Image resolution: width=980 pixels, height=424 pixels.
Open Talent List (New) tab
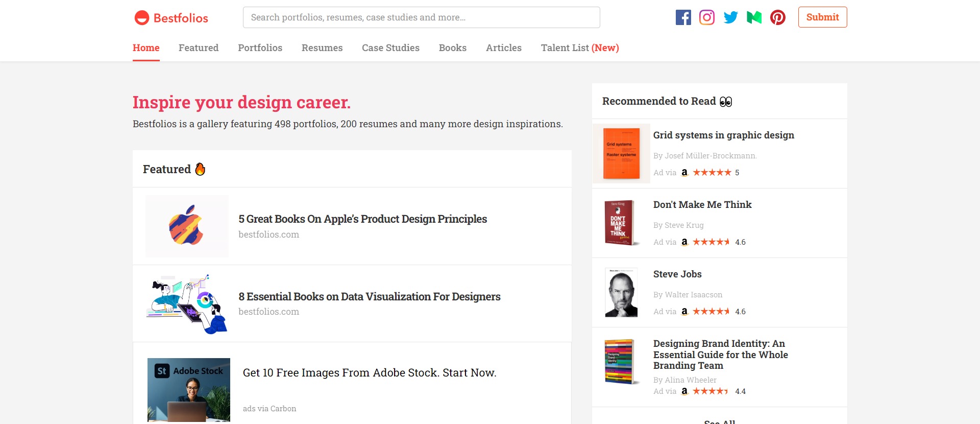(580, 48)
